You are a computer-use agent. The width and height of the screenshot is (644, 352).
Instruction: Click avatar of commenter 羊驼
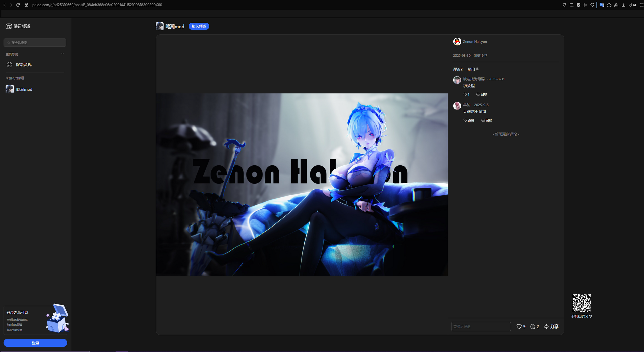(x=457, y=106)
